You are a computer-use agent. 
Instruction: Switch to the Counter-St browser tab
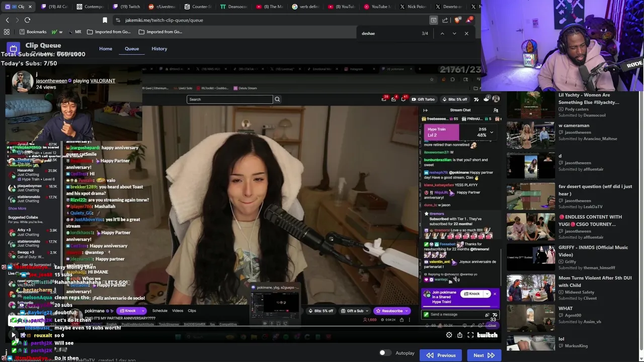(198, 7)
